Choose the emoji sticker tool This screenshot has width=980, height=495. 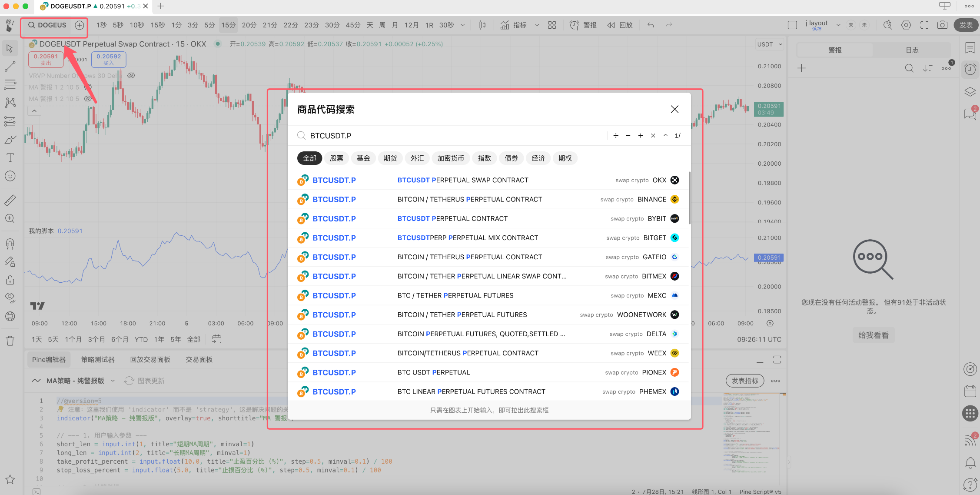coord(10,176)
